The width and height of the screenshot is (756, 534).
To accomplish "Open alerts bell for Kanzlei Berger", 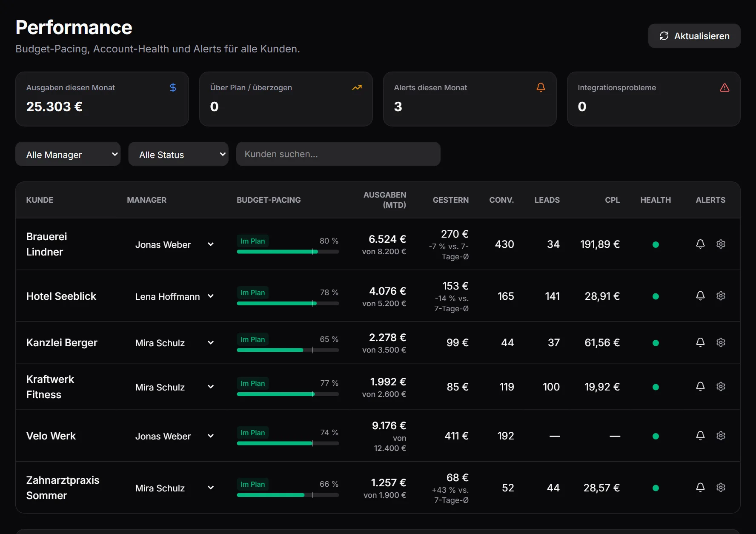I will [700, 342].
